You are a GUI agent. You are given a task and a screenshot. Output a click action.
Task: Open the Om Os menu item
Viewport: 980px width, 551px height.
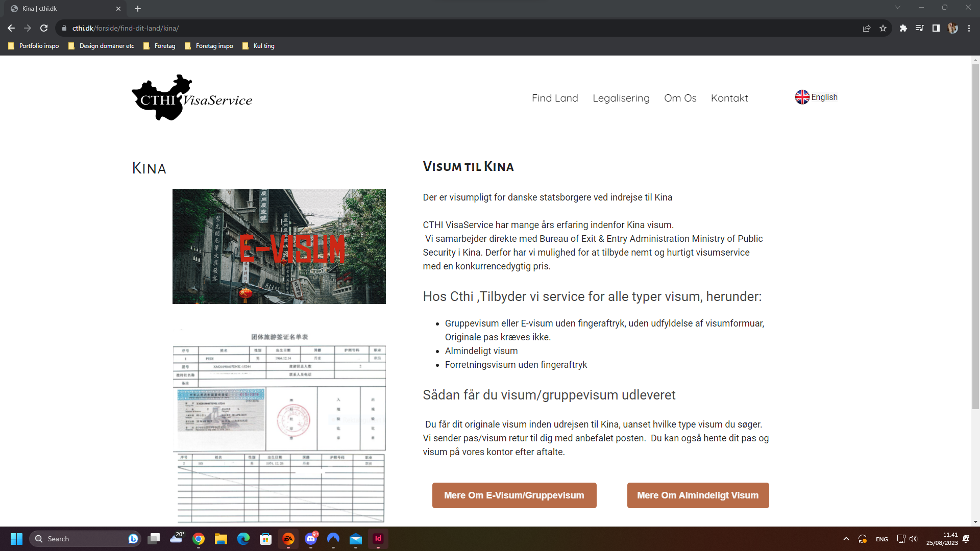[x=680, y=98]
